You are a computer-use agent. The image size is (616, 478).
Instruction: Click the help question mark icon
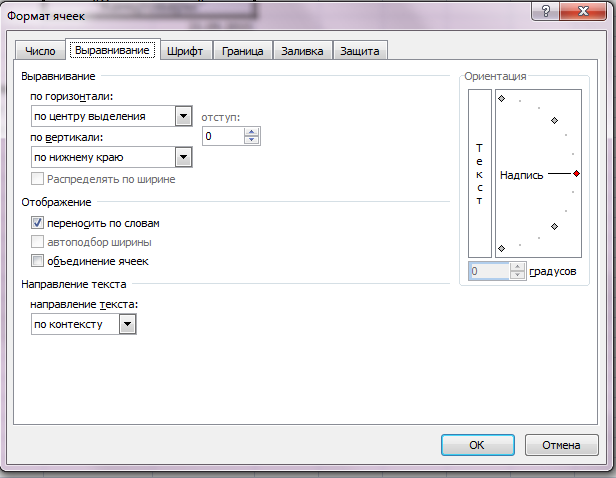pos(546,11)
